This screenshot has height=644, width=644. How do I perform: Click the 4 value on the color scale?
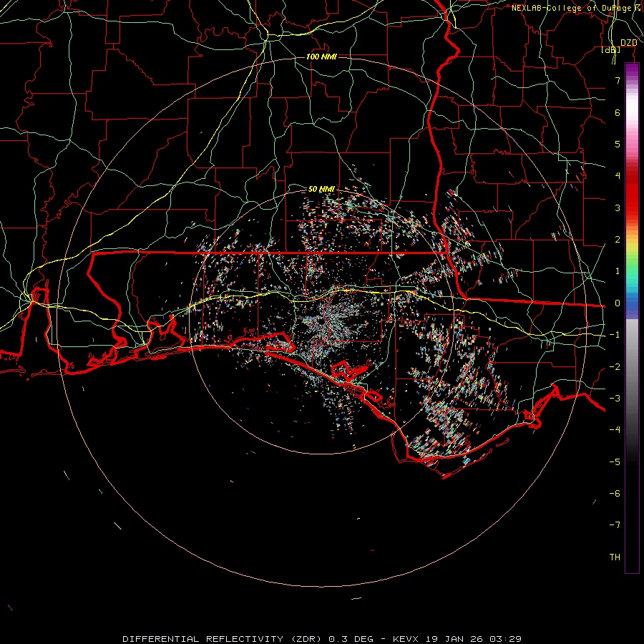point(618,176)
